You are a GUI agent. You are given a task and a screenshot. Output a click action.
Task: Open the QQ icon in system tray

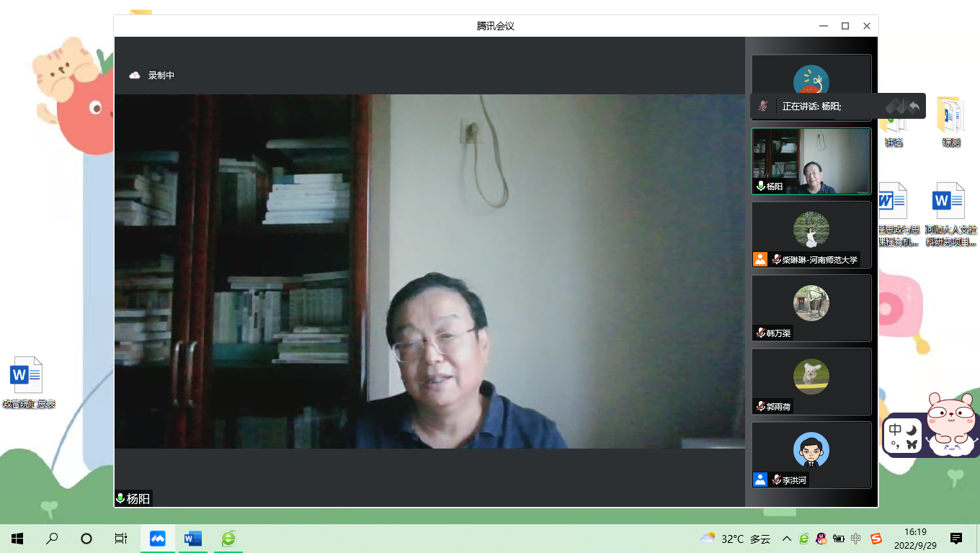821,539
